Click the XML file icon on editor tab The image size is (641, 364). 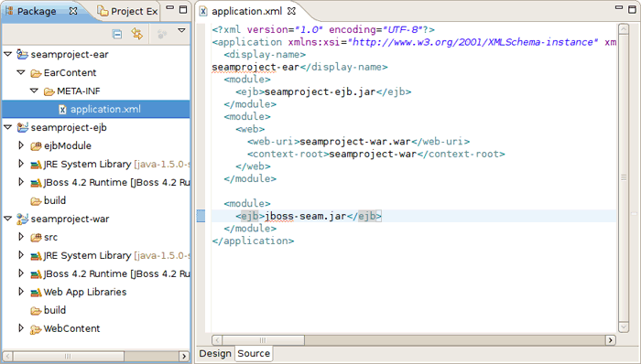[x=202, y=11]
